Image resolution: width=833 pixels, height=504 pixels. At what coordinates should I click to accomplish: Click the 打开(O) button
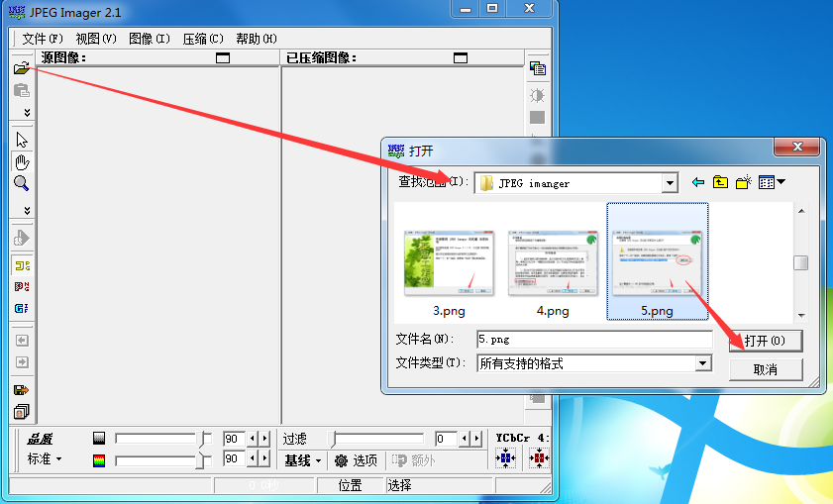click(766, 341)
